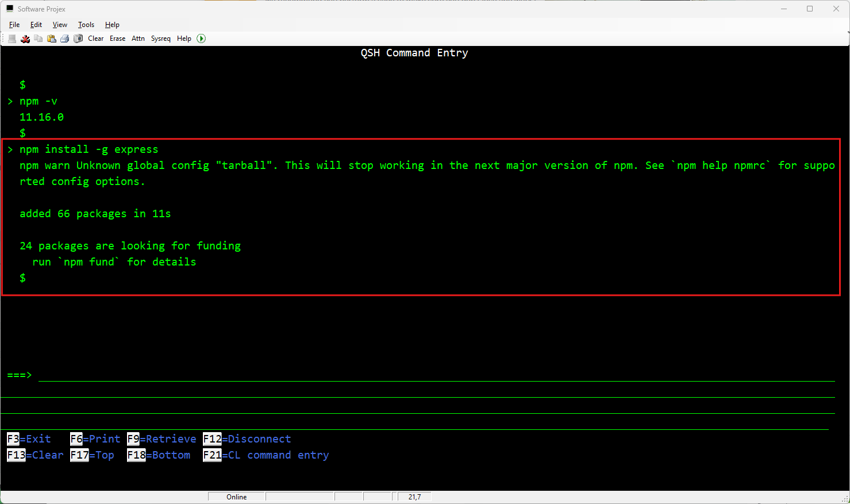The image size is (850, 504).
Task: Click the F18=Bottom function key
Action: pos(159,455)
